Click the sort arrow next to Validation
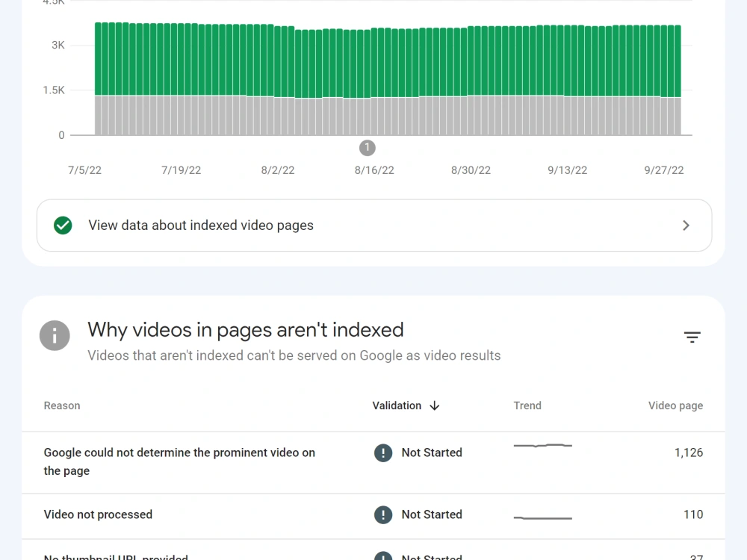Image resolution: width=747 pixels, height=560 pixels. tap(433, 405)
